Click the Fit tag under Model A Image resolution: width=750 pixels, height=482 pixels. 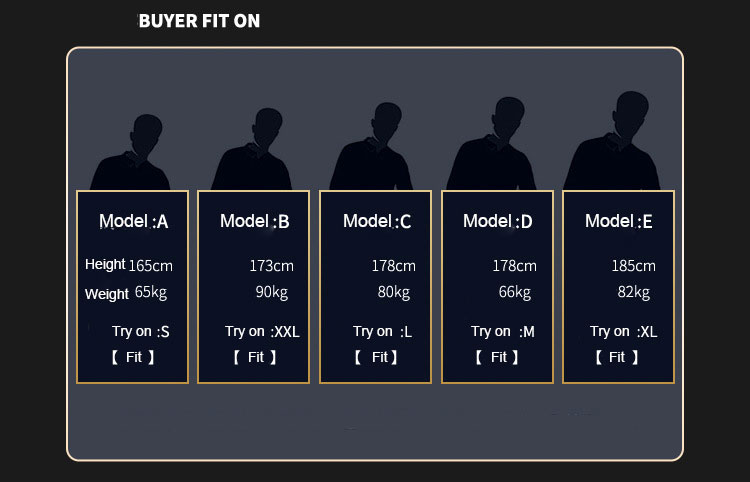pyautogui.click(x=133, y=357)
